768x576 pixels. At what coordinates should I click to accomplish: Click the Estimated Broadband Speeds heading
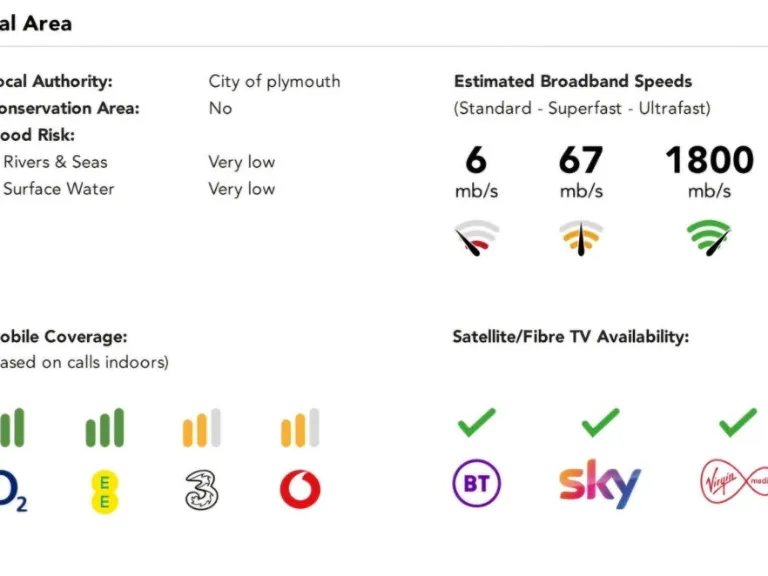point(572,81)
